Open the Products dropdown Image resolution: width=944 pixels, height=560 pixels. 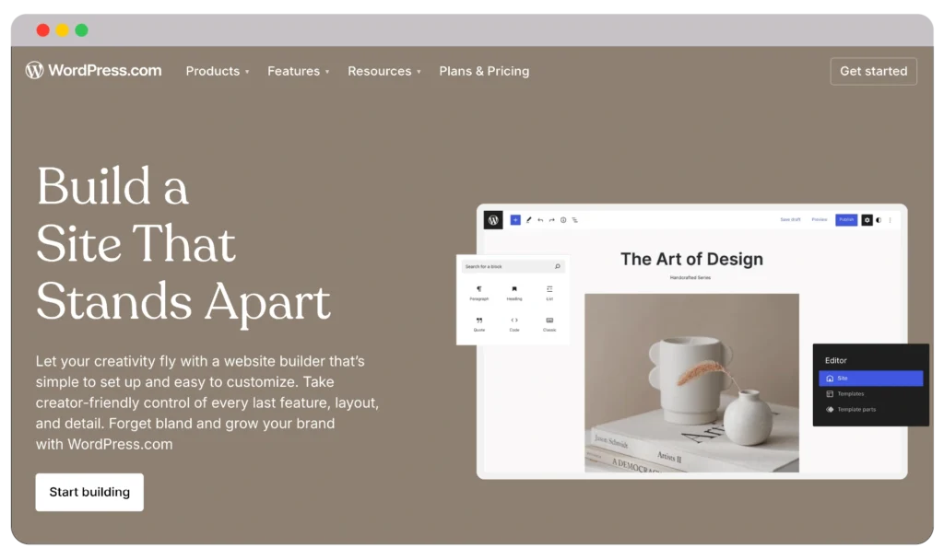coord(213,71)
